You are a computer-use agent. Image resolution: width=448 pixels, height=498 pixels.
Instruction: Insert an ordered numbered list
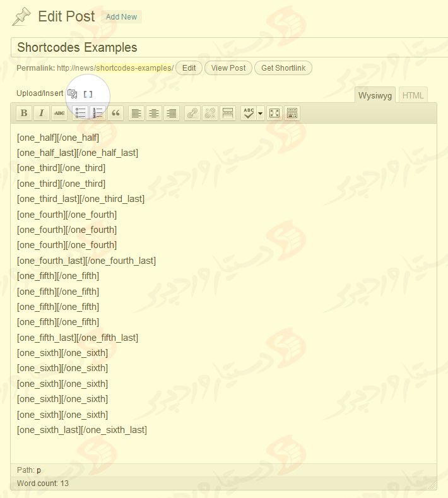pyautogui.click(x=98, y=113)
